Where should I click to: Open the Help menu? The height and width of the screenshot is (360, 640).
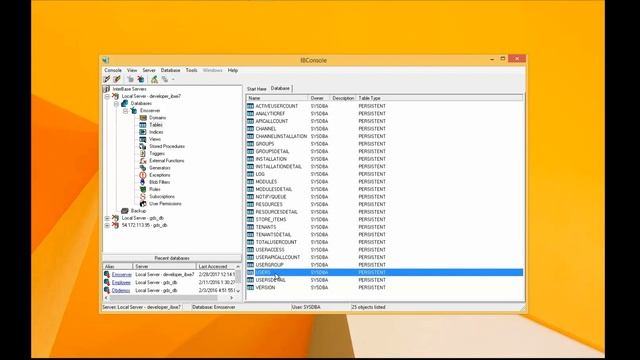pyautogui.click(x=233, y=70)
